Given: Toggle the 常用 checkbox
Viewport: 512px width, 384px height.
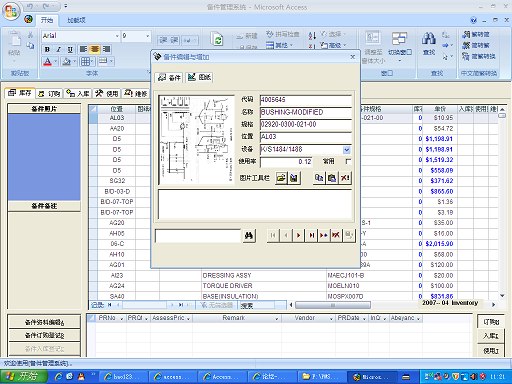Looking at the screenshot, I should [x=348, y=161].
